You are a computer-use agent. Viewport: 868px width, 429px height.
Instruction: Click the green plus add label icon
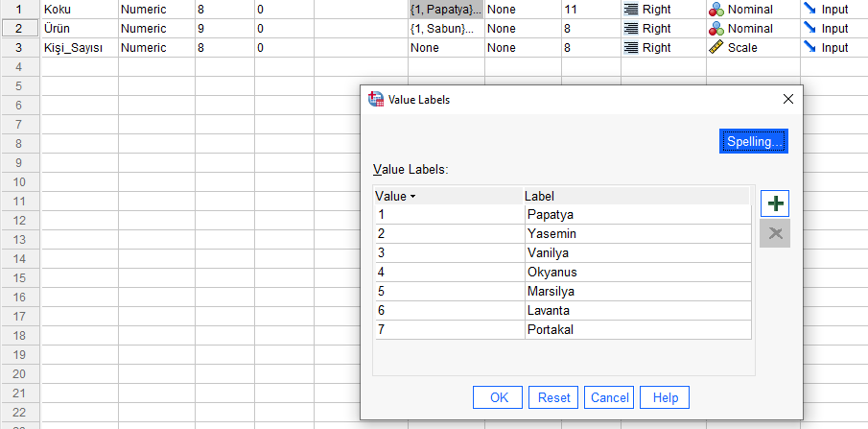coord(775,203)
